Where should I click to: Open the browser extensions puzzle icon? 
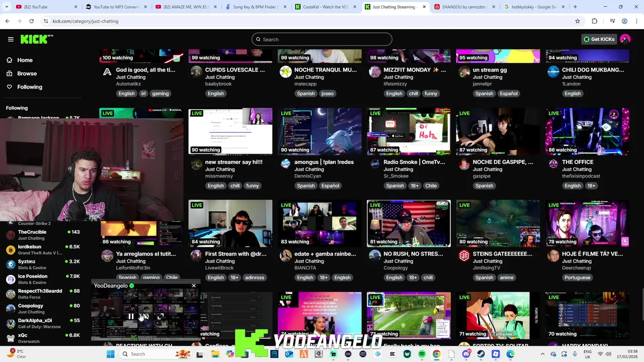[x=595, y=21]
